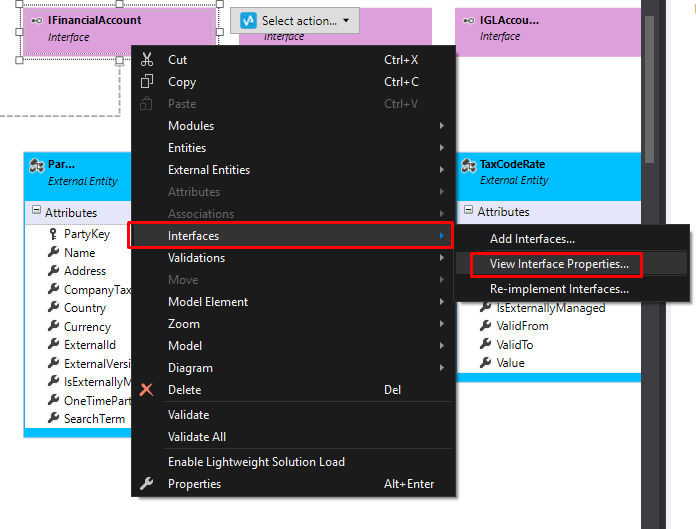Select the TaxCodeRate entity header
The width and height of the screenshot is (696, 529).
(x=549, y=177)
